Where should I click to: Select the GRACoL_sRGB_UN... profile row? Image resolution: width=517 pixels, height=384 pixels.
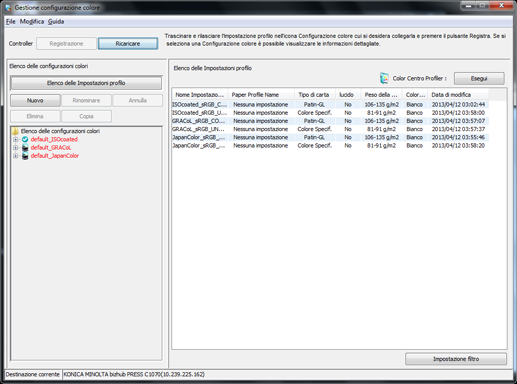pyautogui.click(x=330, y=129)
